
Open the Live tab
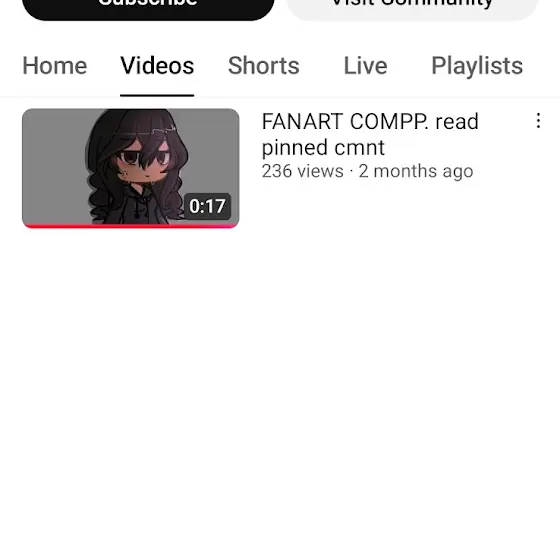365,66
